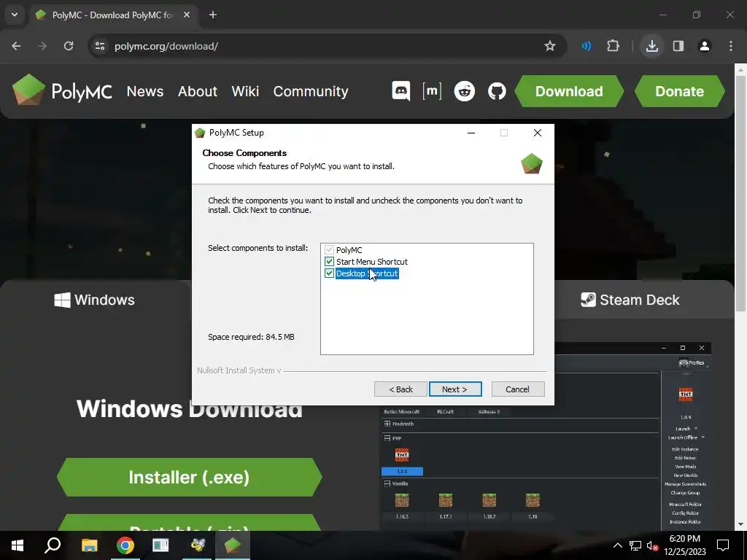Click the PolyMC launcher screenshot image

tap(546, 436)
